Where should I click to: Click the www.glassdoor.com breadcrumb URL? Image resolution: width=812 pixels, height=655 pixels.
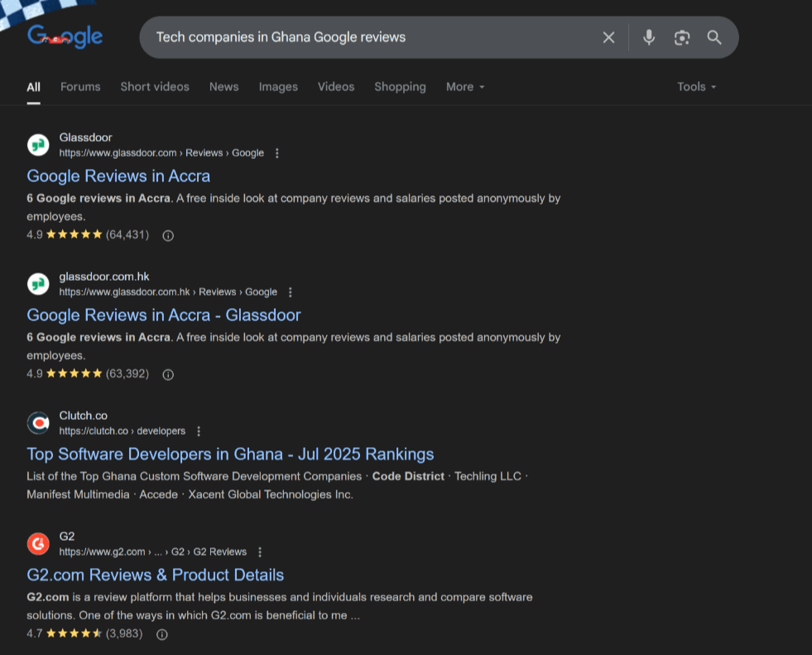click(x=161, y=153)
